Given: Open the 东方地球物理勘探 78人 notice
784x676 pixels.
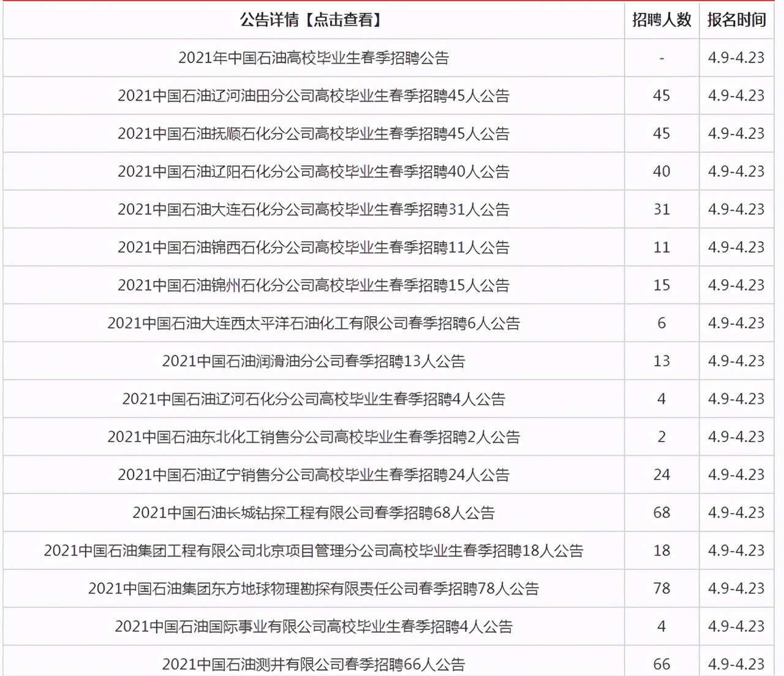Looking at the screenshot, I should pyautogui.click(x=314, y=589).
